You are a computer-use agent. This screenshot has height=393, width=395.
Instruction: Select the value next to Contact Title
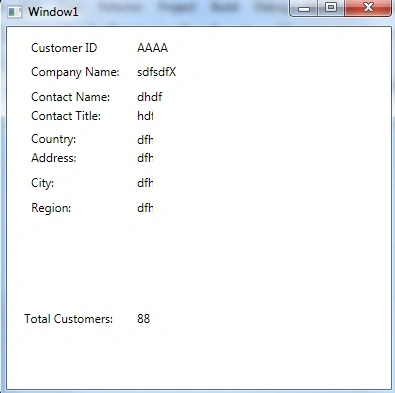point(145,116)
